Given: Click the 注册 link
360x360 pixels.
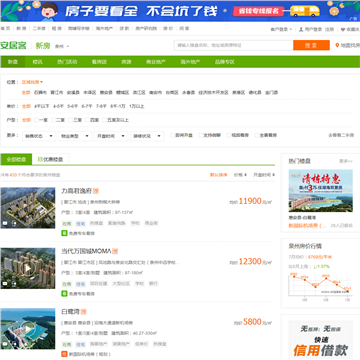Looking at the screenshot, I should click(329, 29).
